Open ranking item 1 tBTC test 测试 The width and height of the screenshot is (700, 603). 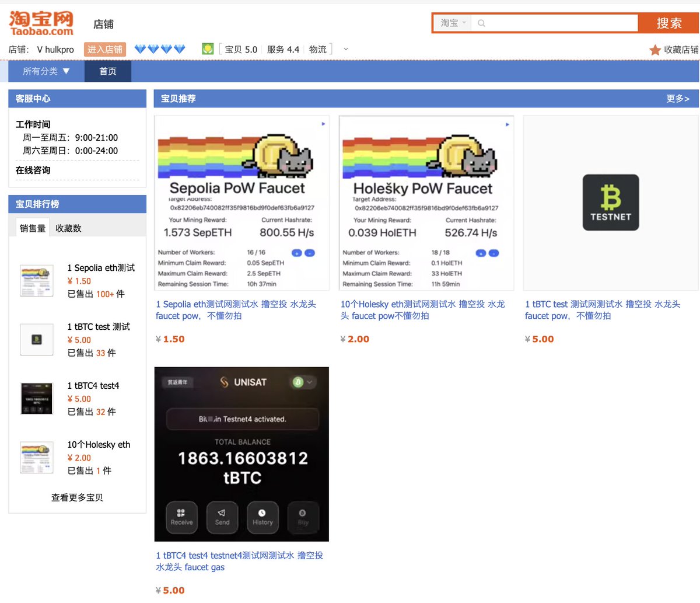[99, 327]
